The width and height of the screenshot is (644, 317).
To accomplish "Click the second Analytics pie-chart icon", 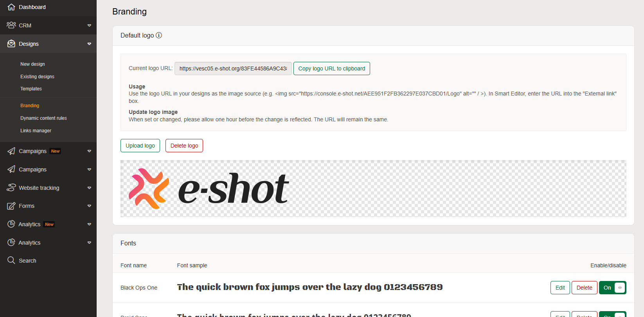I will coord(11,242).
